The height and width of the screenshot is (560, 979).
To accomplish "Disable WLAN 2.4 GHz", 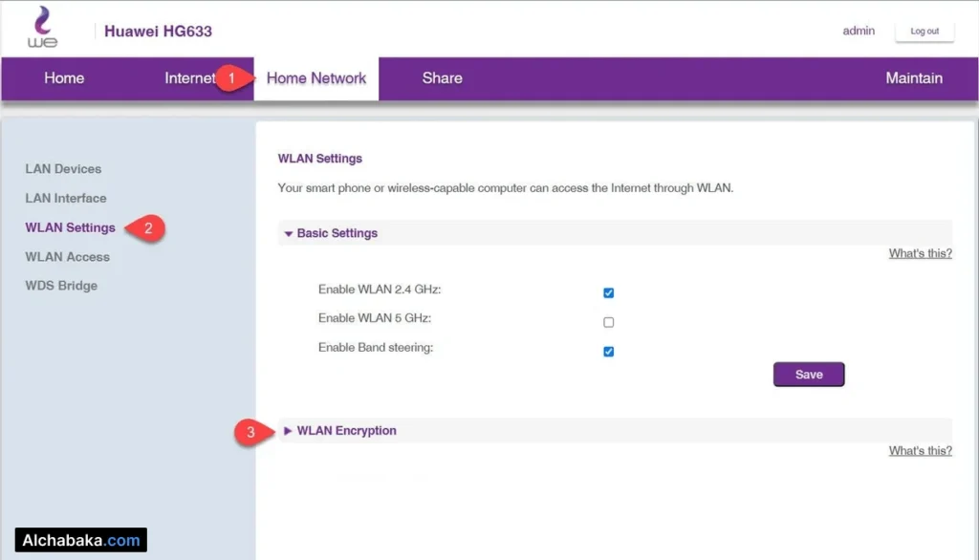I will [608, 292].
